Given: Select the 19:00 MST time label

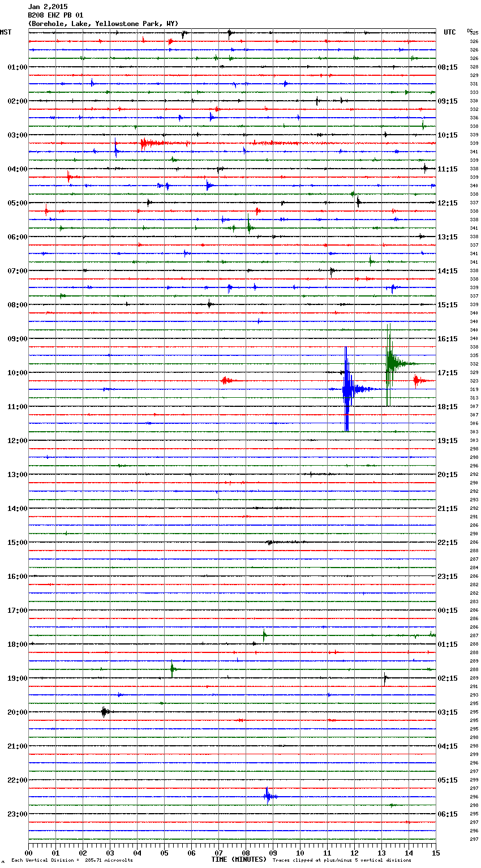Looking at the screenshot, I should pyautogui.click(x=18, y=678).
